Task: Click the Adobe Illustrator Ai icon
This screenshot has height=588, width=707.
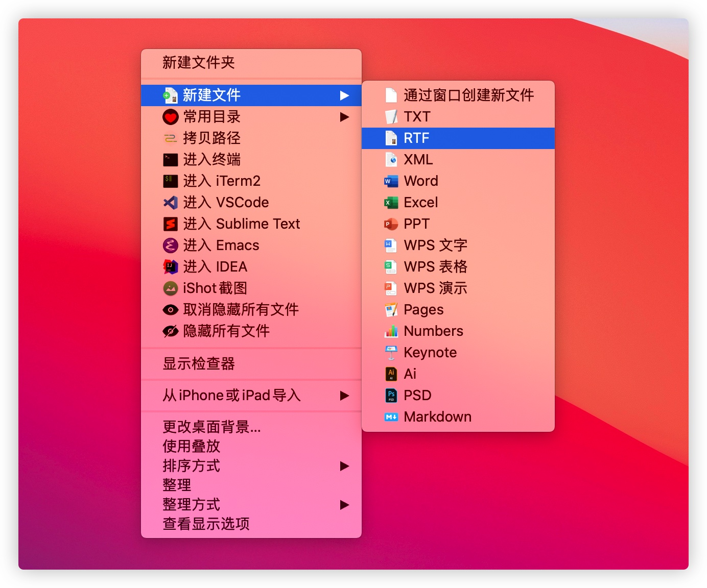Action: coord(391,374)
